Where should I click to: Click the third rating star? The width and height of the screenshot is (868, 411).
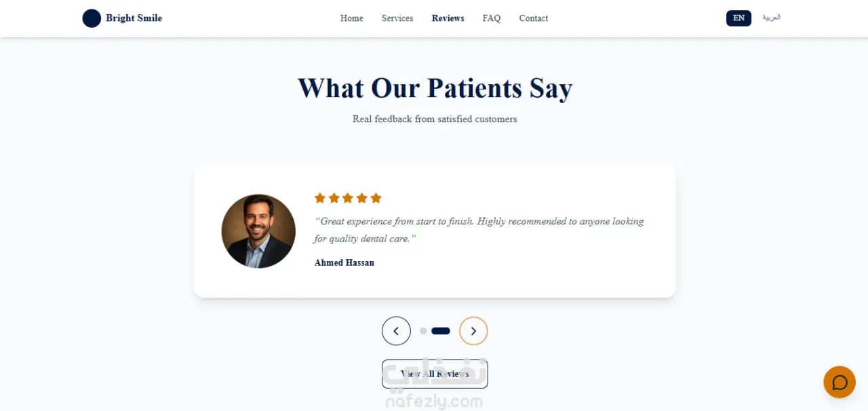pyautogui.click(x=348, y=198)
